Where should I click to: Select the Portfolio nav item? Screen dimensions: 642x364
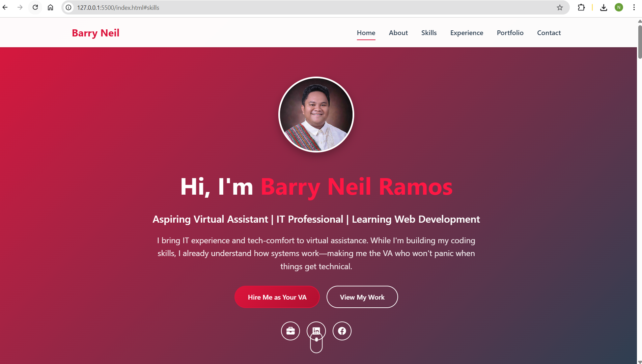point(510,33)
